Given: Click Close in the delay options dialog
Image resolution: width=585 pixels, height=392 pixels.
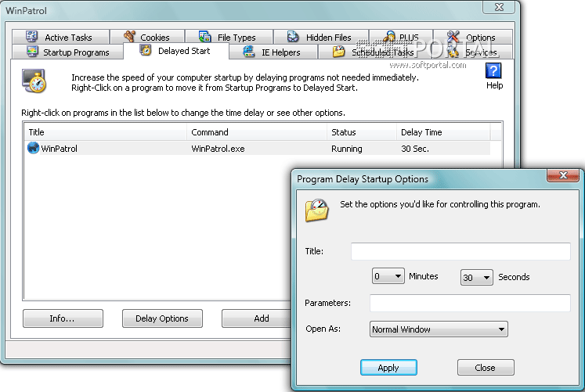Looking at the screenshot, I should (486, 368).
